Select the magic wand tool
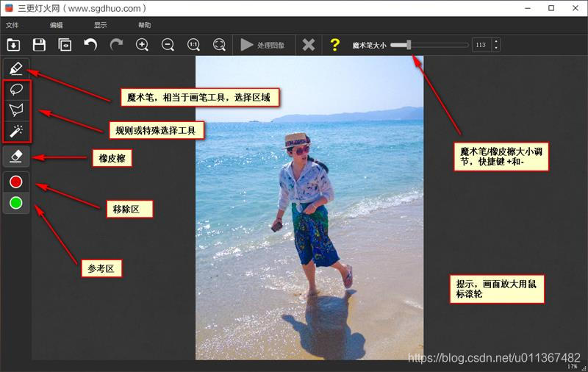Screen dimensions: 588x372 (x=16, y=131)
